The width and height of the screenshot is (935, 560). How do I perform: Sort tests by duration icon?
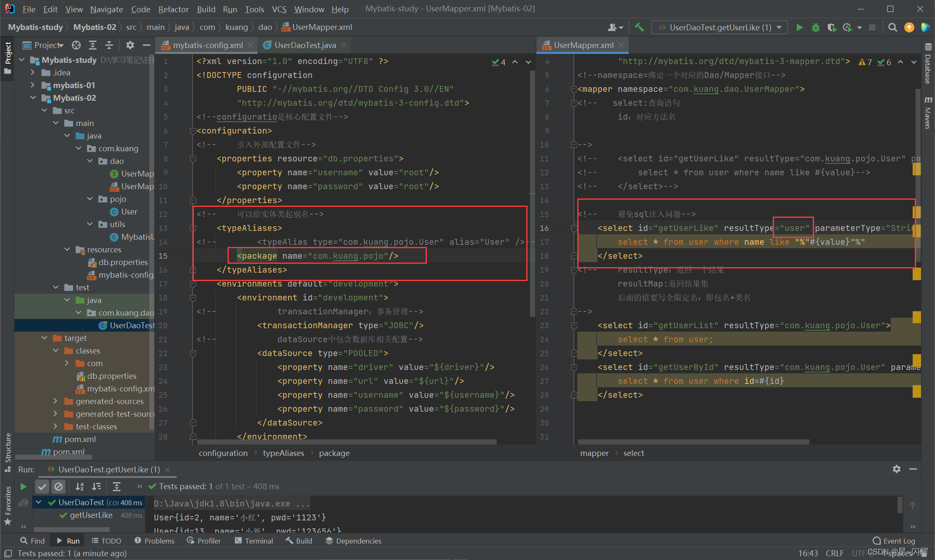point(96,487)
